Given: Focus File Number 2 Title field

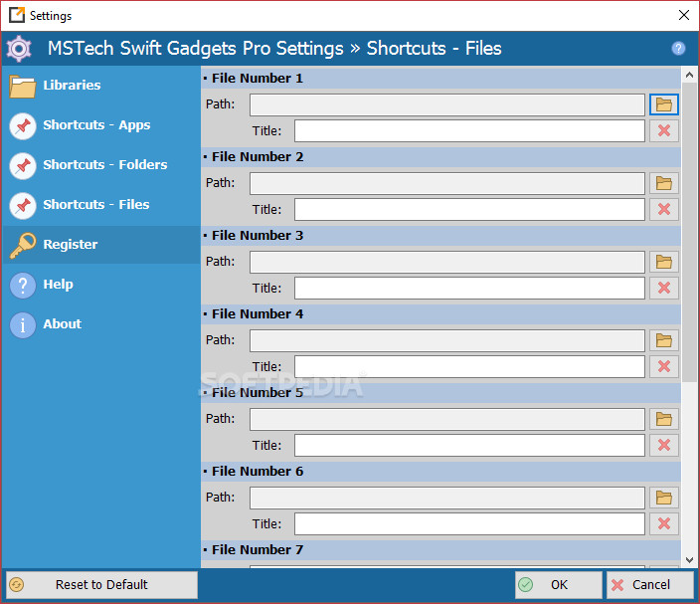Looking at the screenshot, I should (469, 210).
